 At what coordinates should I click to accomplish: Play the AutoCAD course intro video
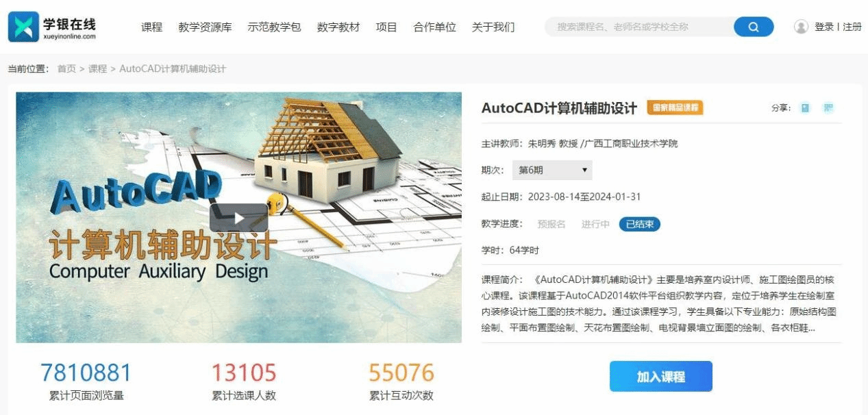click(238, 218)
